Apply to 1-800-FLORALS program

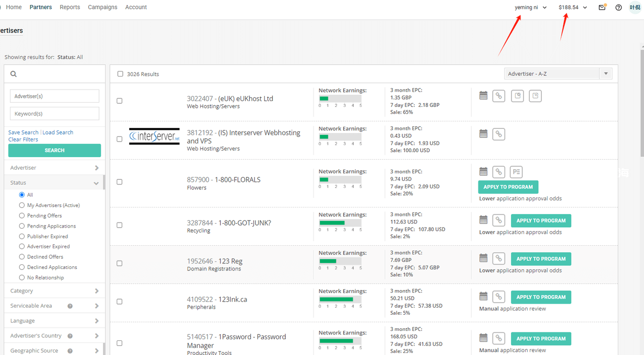tap(508, 187)
